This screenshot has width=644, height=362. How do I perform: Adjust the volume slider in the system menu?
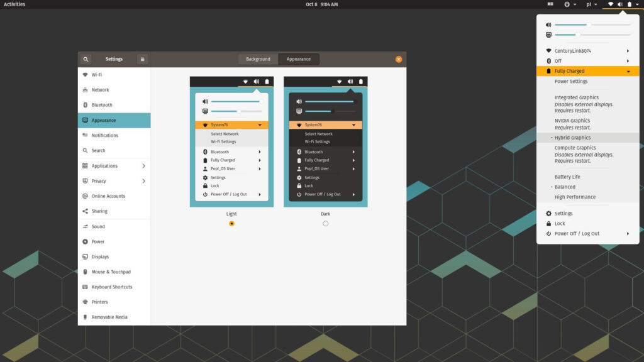[592, 25]
